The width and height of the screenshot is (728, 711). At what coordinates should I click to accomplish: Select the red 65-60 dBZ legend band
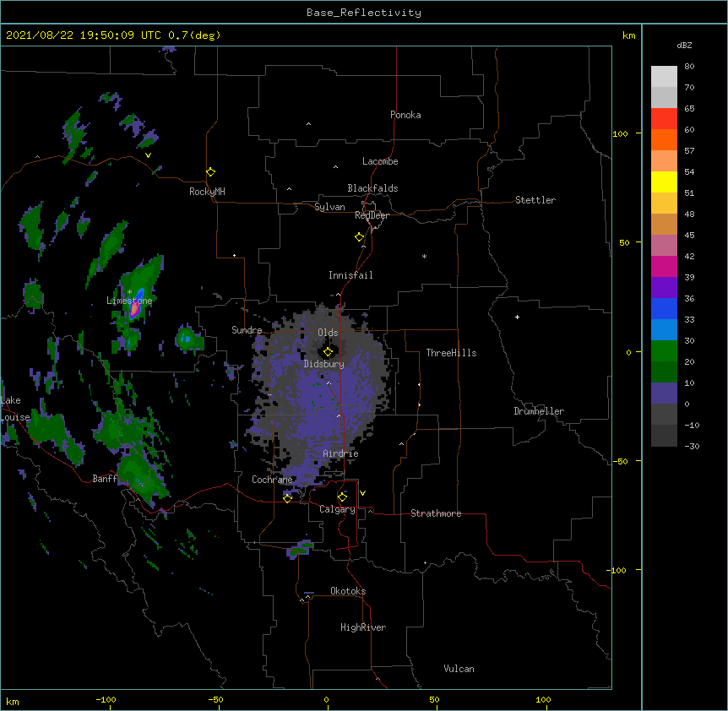click(664, 119)
